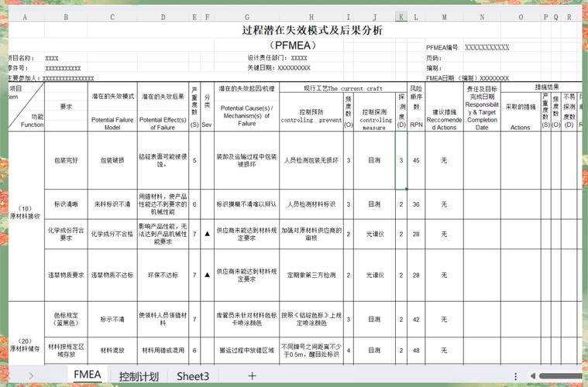
Task: Click 搬运过程中放错区域 cell
Action: (247, 351)
